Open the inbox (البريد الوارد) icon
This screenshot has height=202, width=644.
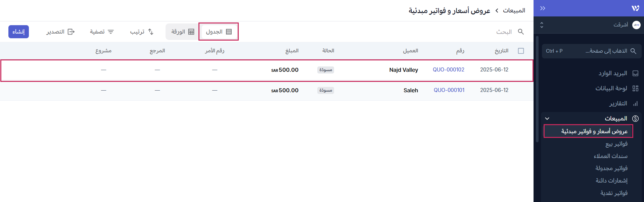click(635, 73)
